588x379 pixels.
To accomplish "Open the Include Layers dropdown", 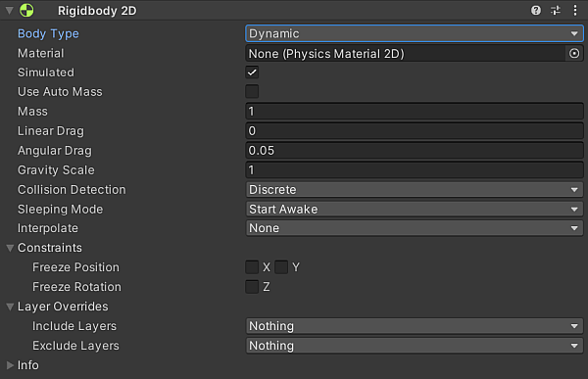I will pos(415,326).
